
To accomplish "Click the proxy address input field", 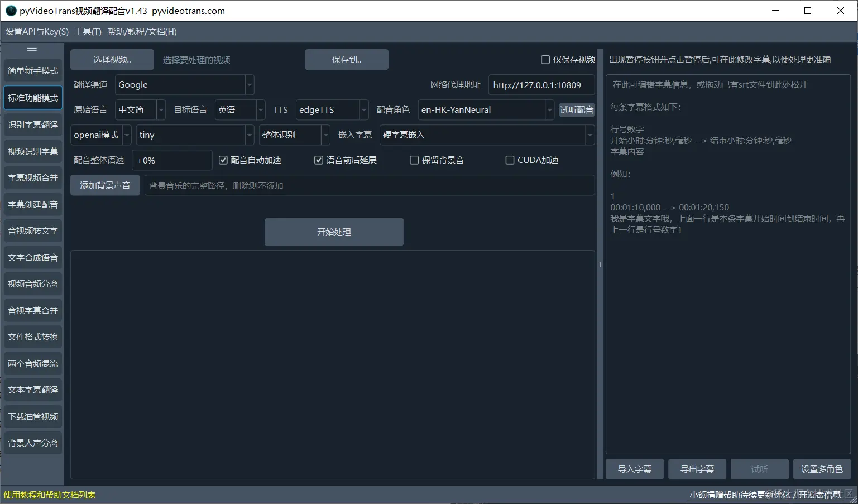I will click(x=540, y=85).
